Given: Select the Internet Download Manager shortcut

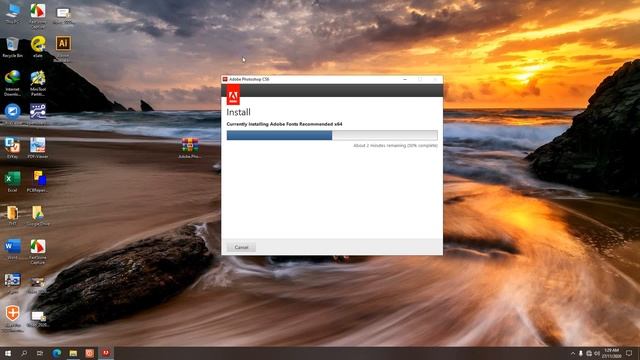Looking at the screenshot, I should (13, 83).
